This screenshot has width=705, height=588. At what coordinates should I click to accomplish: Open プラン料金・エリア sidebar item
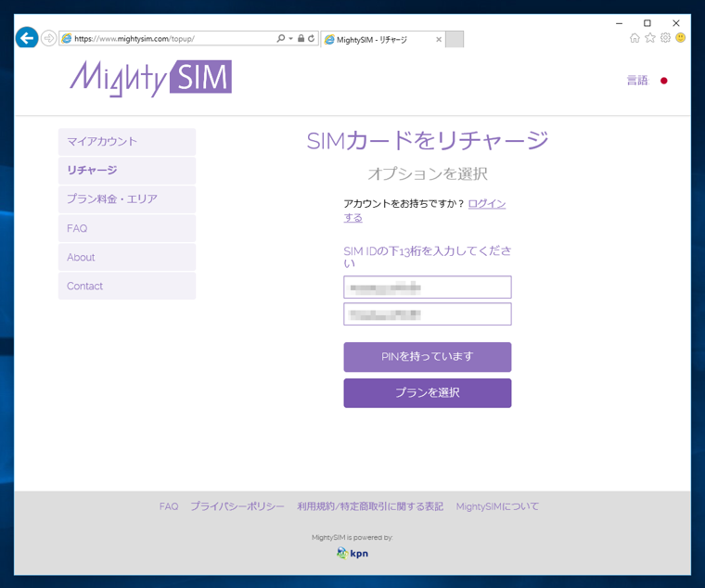point(127,199)
